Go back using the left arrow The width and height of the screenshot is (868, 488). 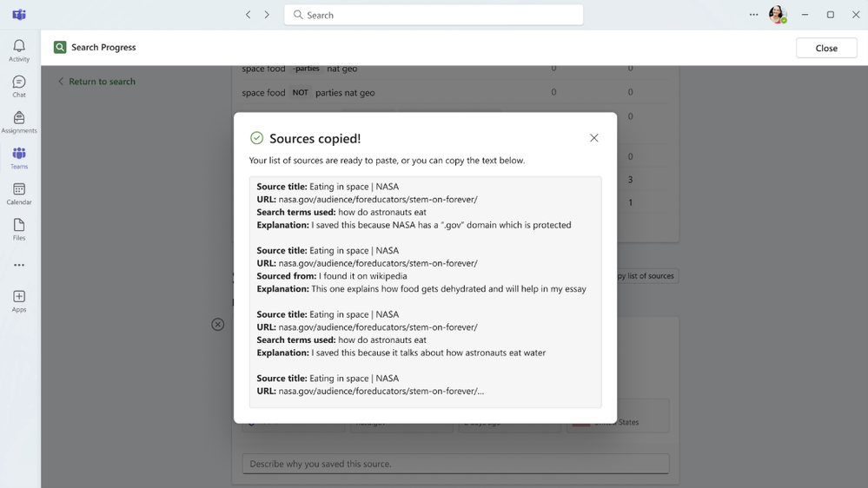248,15
